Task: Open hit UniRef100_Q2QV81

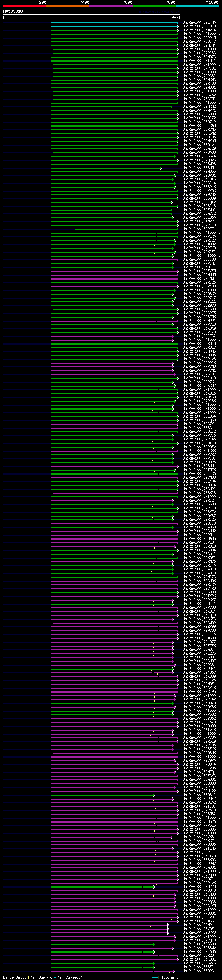Action: point(199,175)
